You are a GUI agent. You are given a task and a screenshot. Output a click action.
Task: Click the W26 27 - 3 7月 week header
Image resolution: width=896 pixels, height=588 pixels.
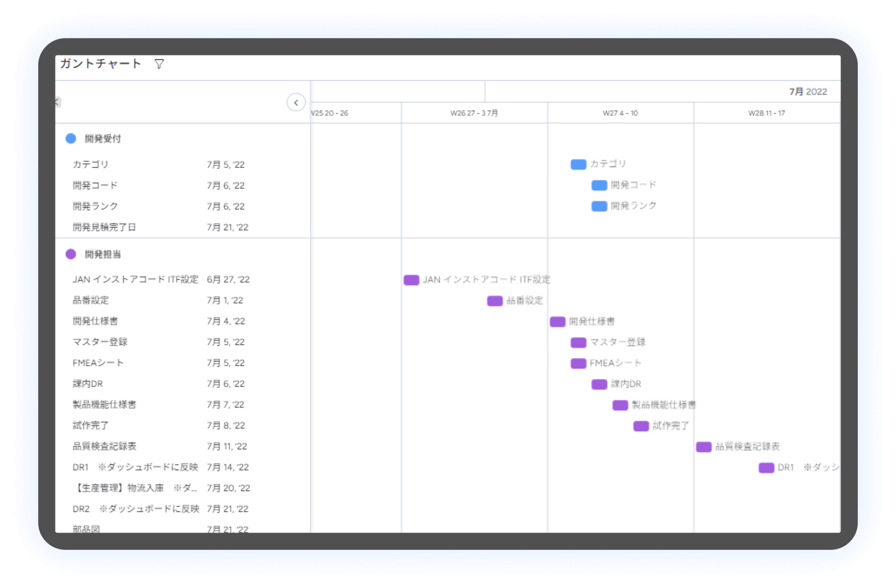[474, 113]
